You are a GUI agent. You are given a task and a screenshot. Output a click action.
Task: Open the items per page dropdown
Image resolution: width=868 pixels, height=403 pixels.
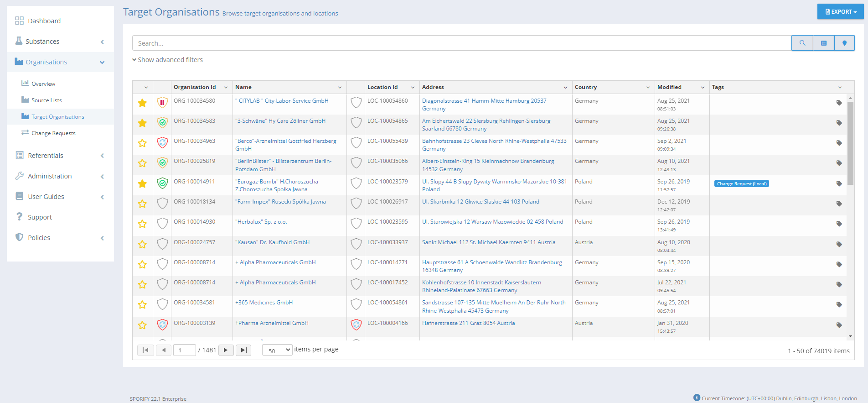(x=277, y=350)
